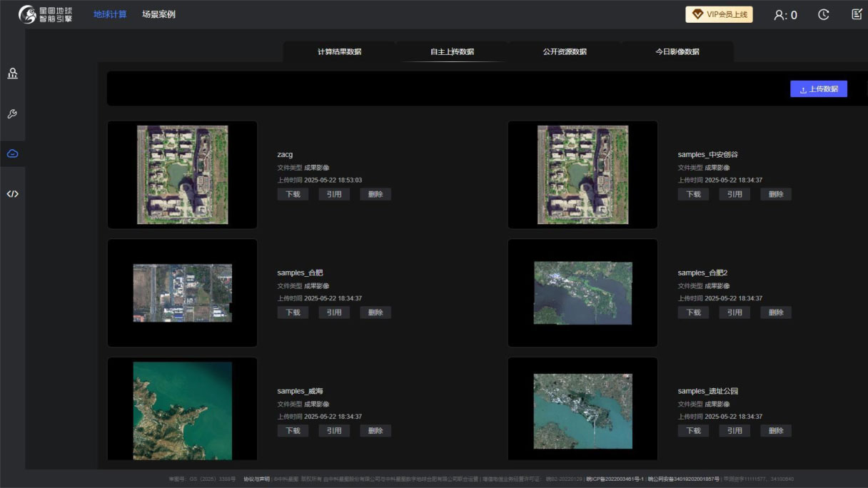Delete the samples_合肥 dataset
Viewport: 868px width, 488px height.
pos(375,312)
